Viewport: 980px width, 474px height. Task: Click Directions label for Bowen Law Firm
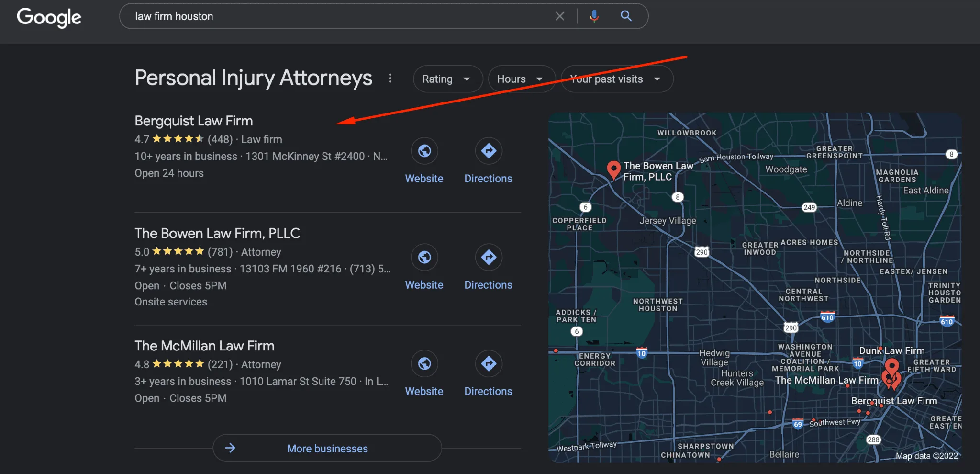coord(489,285)
